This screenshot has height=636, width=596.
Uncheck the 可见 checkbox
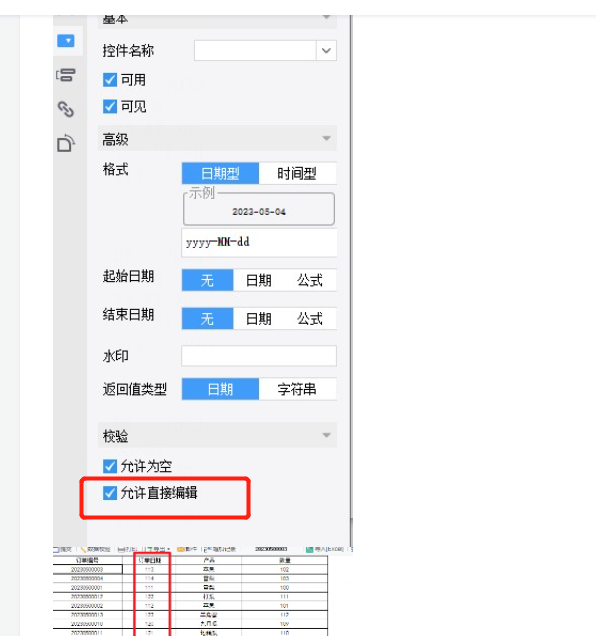click(110, 107)
